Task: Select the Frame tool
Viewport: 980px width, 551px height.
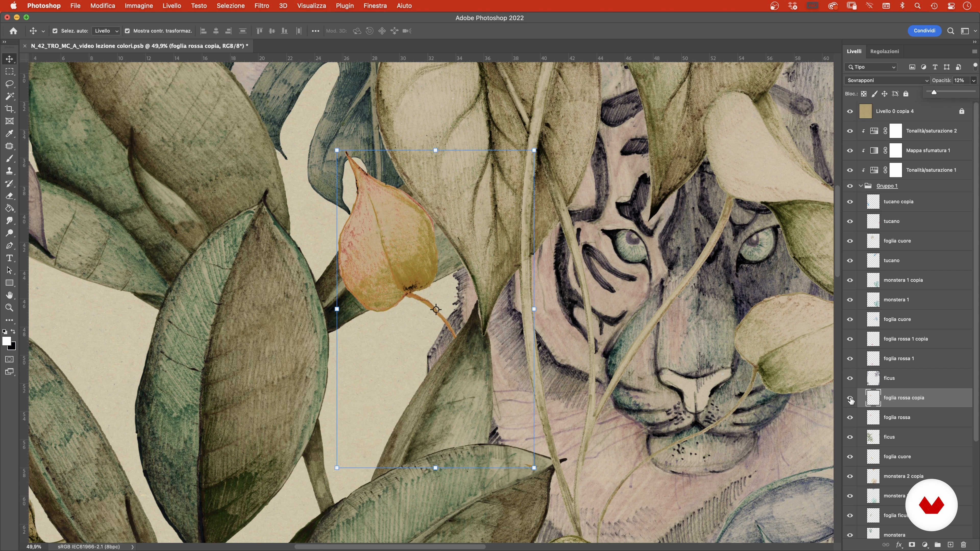Action: 9,121
